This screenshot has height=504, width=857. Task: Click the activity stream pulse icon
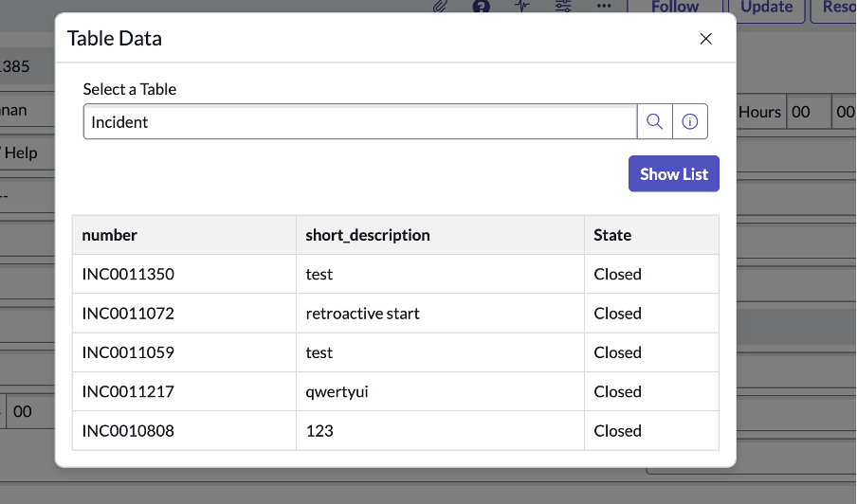pyautogui.click(x=522, y=6)
